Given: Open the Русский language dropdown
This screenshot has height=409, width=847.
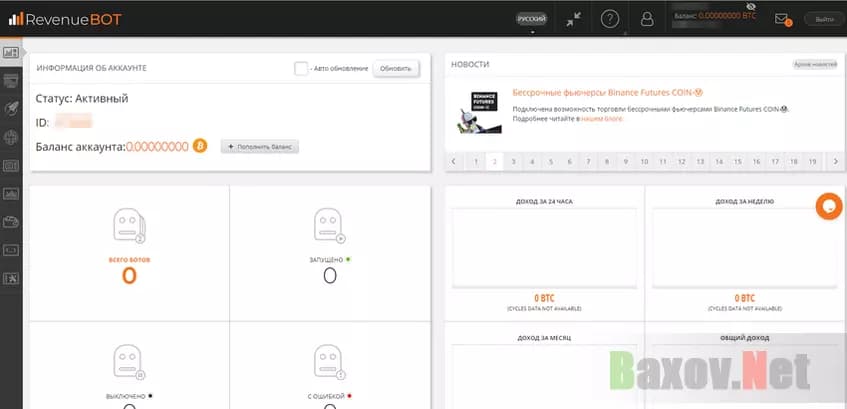Looking at the screenshot, I should click(x=532, y=19).
